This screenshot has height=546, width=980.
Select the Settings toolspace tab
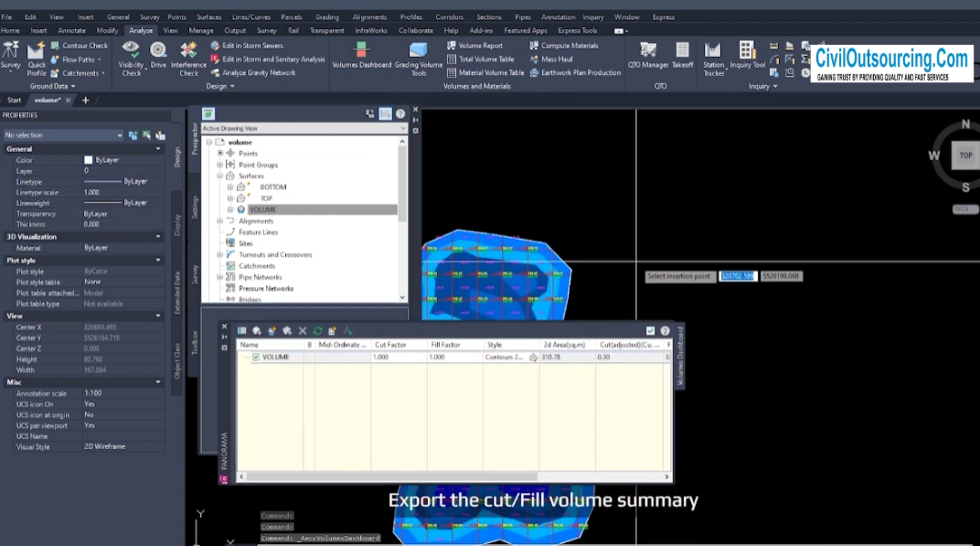pyautogui.click(x=195, y=207)
